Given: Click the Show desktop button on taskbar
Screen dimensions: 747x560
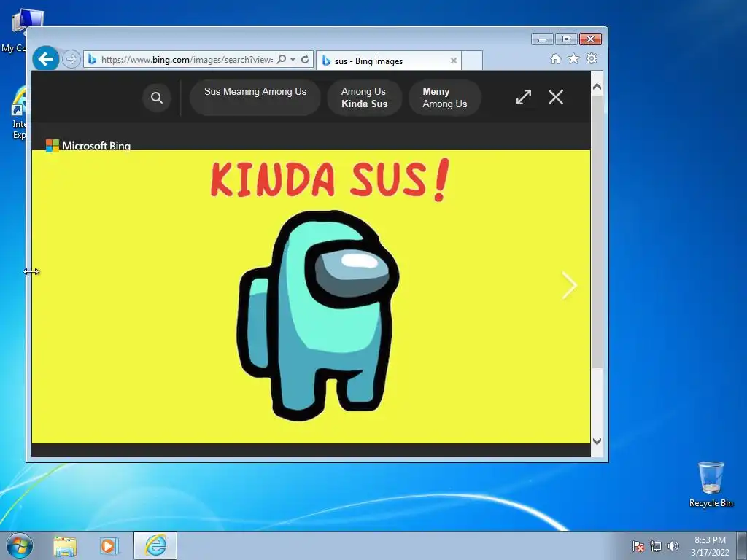Looking at the screenshot, I should point(742,545).
